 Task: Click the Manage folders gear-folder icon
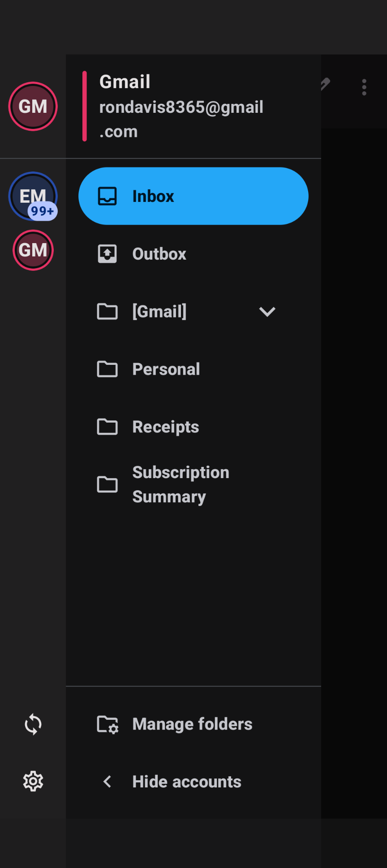(107, 724)
